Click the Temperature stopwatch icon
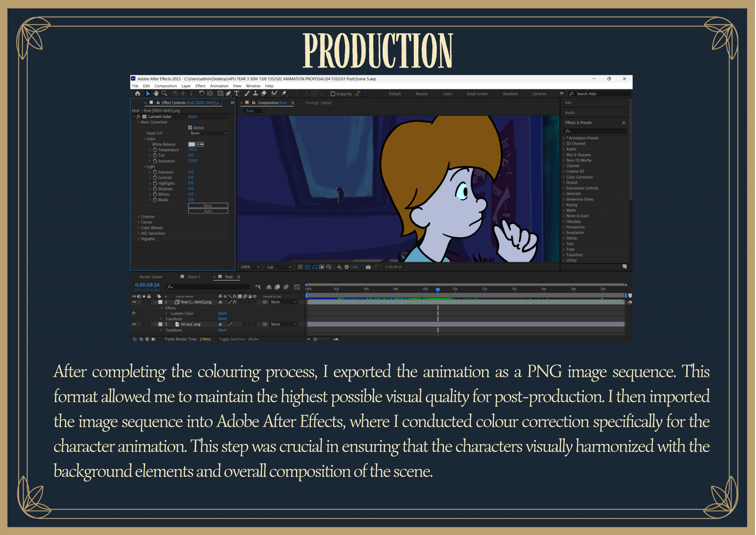756x535 pixels. click(x=155, y=150)
